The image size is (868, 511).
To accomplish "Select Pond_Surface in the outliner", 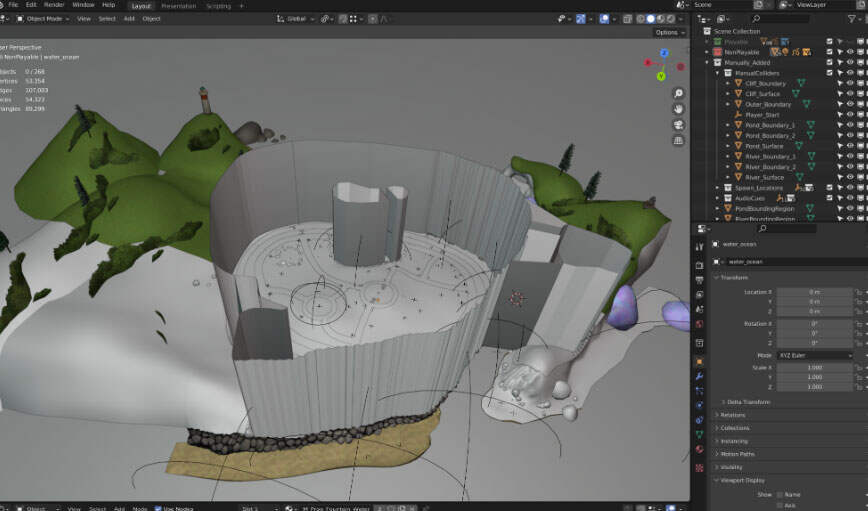I will click(765, 146).
